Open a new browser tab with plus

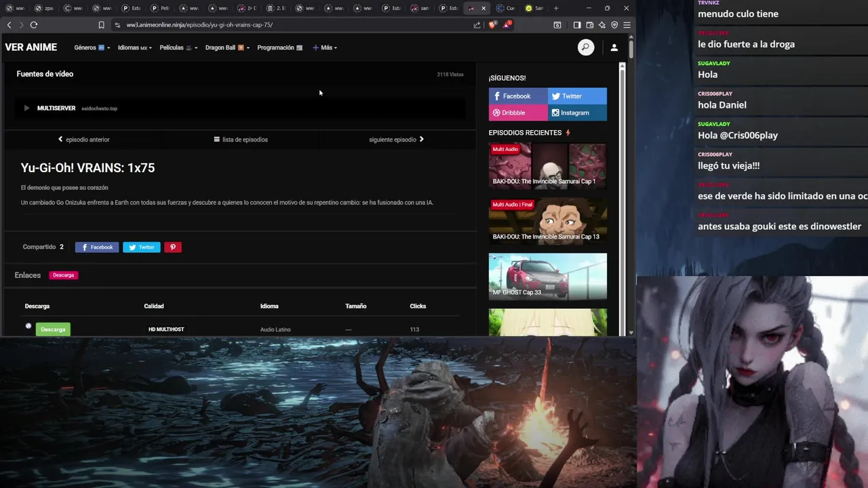point(555,8)
